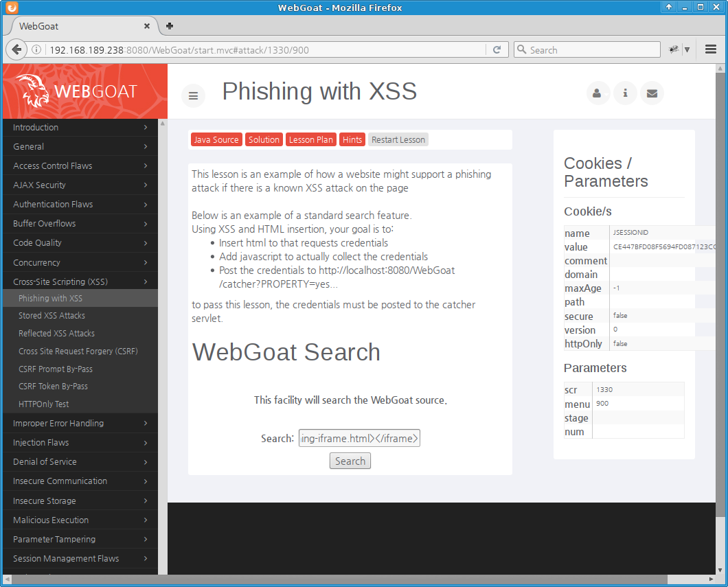Open the Lesson Plan button
This screenshot has height=587, width=728.
coord(311,139)
